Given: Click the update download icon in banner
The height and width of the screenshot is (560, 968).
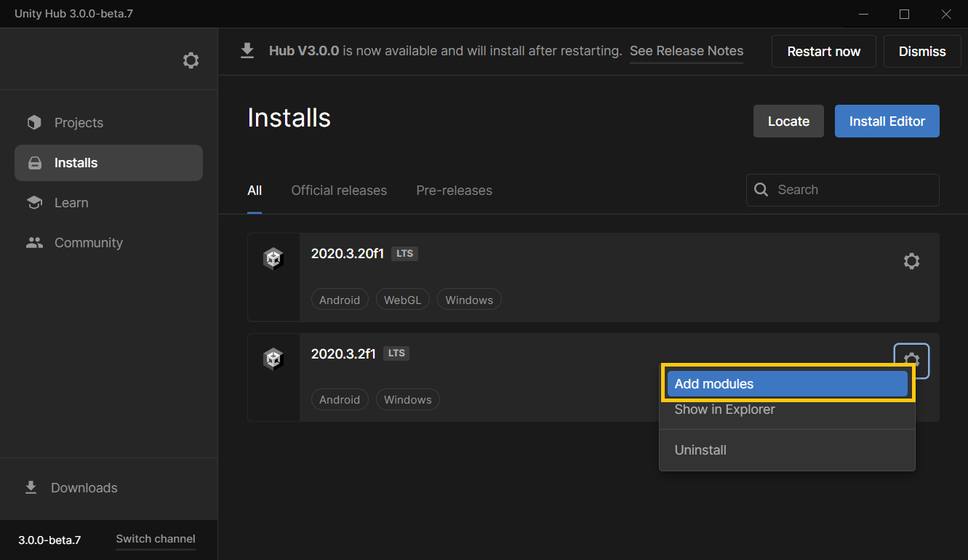Looking at the screenshot, I should [247, 51].
